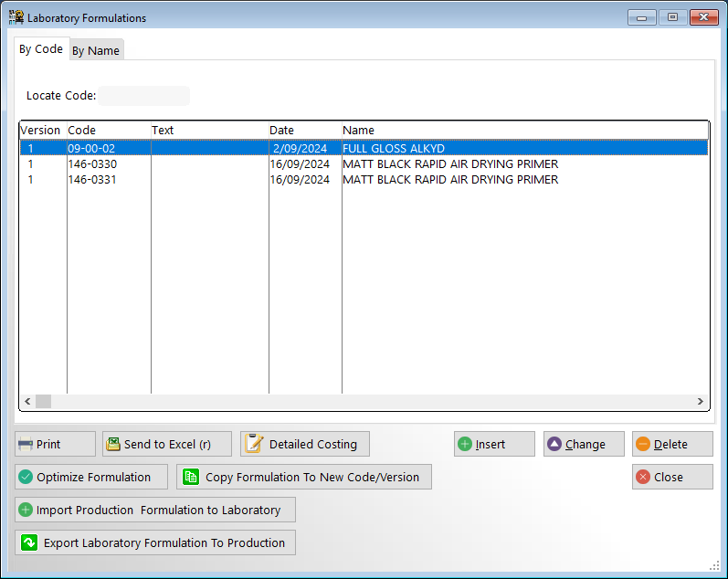Click the horizontal scrollbar left arrow
Image resolution: width=728 pixels, height=579 pixels.
27,401
